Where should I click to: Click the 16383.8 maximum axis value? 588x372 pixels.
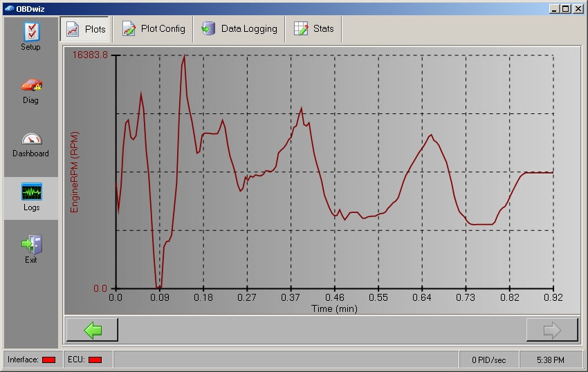coord(91,55)
